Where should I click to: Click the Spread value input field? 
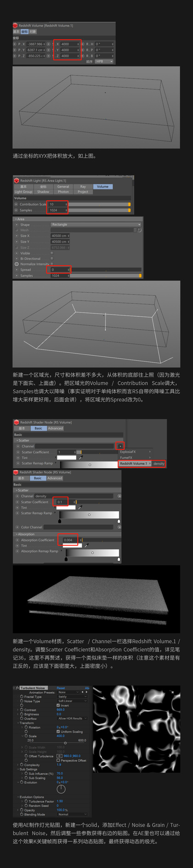59,270
